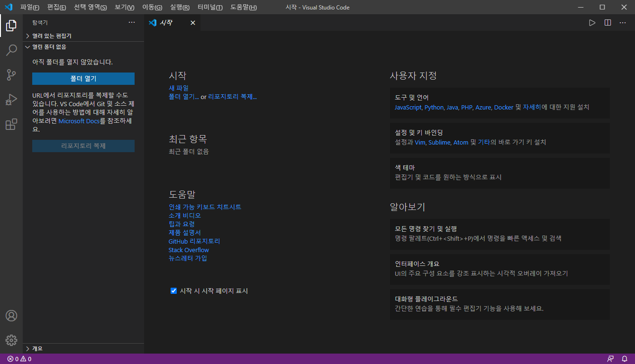Open the 제품 설명서 link
This screenshot has height=364, width=635.
coord(185,233)
